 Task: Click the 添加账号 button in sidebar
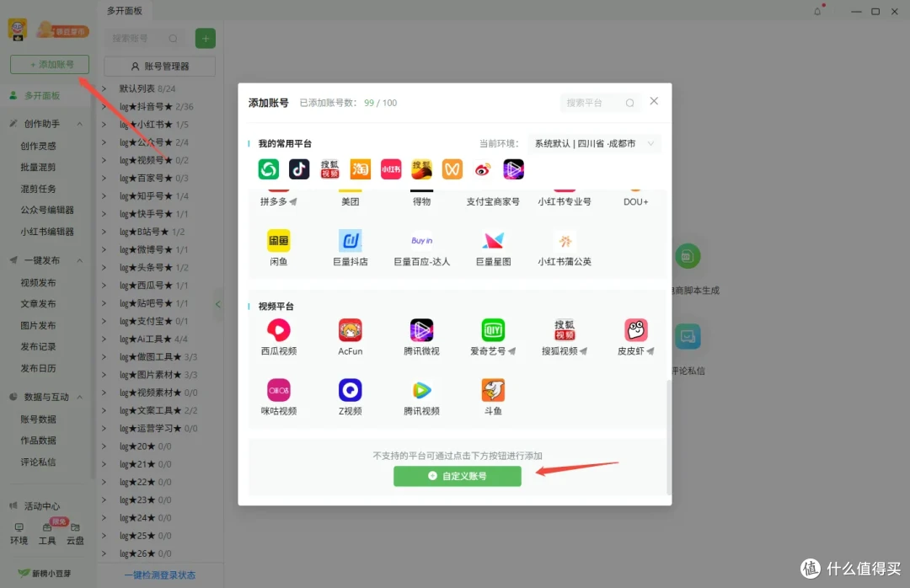point(50,64)
